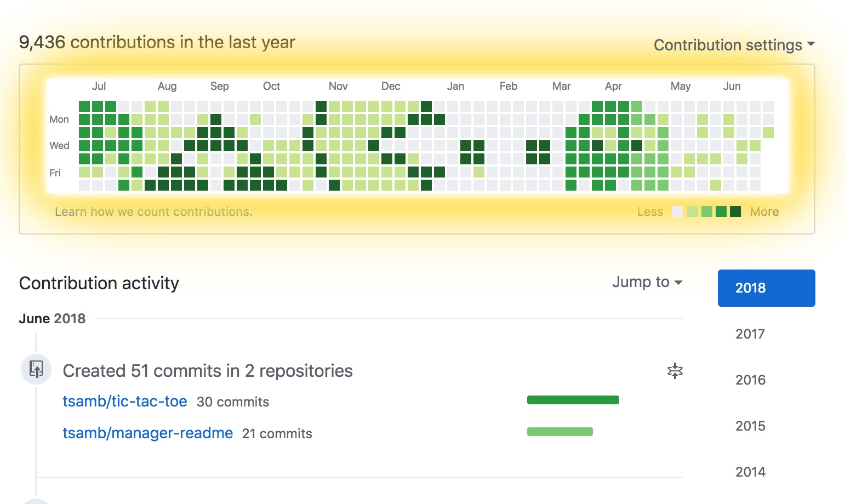Open the Contribution settings dropdown
This screenshot has height=504, width=845.
[x=734, y=45]
